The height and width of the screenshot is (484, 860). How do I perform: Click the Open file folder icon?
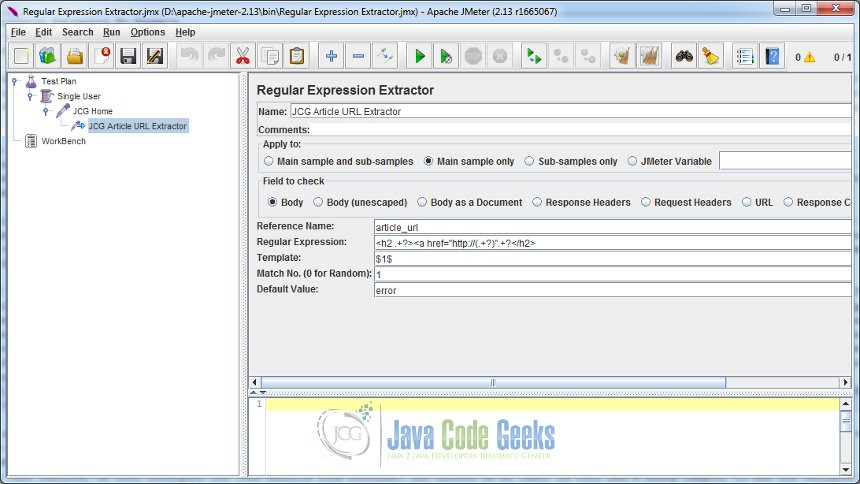click(x=75, y=56)
